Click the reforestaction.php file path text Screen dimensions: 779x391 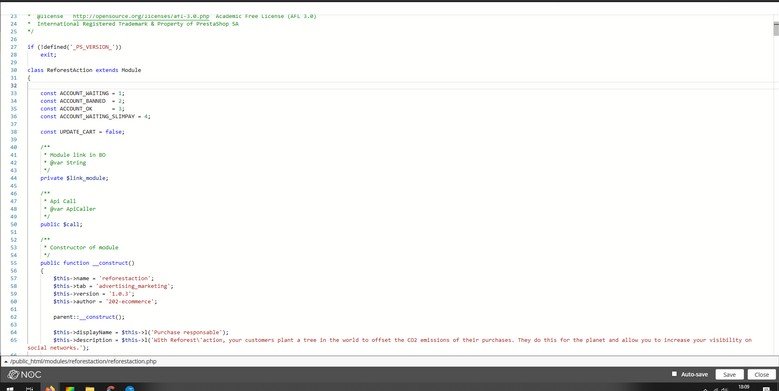coord(83,362)
